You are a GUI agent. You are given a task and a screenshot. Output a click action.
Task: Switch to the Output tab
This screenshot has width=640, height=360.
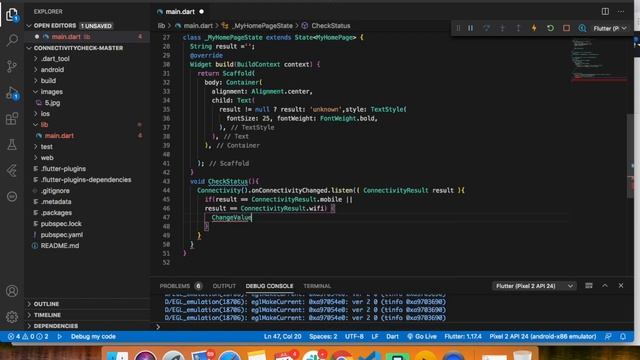(224, 286)
